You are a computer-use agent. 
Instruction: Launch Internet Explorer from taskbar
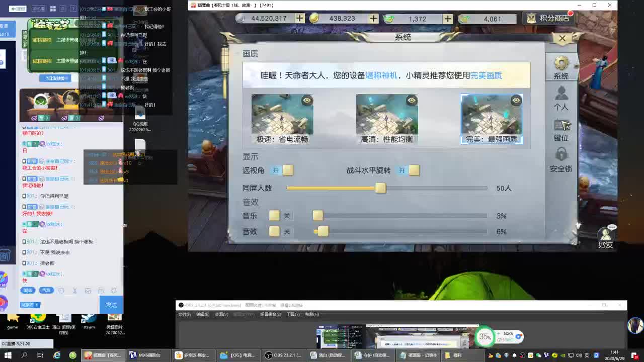57,355
